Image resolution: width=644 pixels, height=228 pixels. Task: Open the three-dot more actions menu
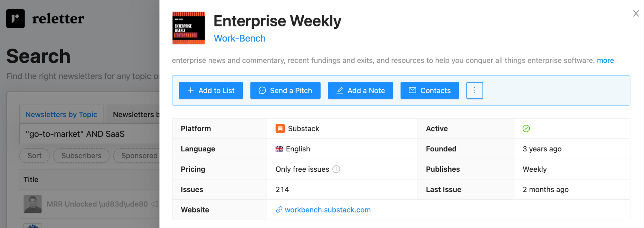click(x=475, y=90)
